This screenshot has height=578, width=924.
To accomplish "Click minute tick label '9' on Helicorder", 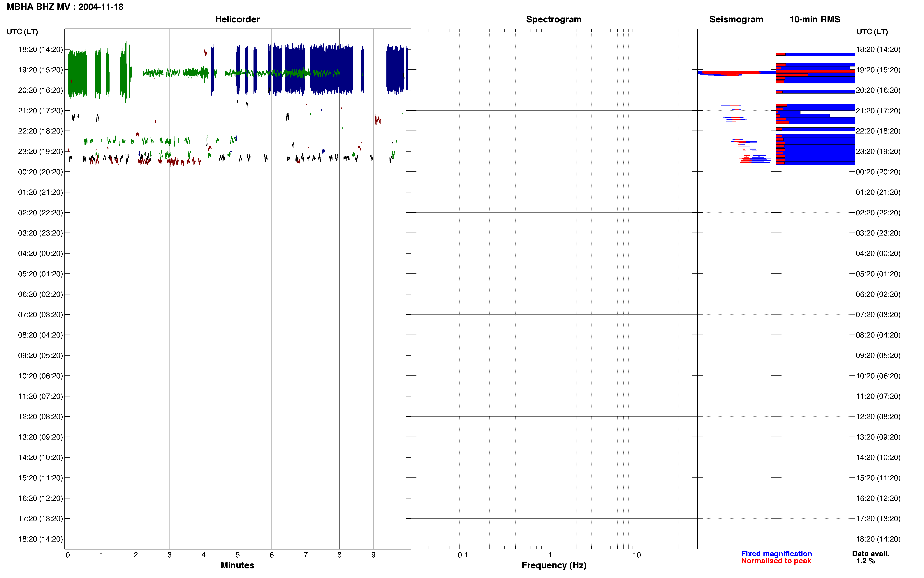I will click(x=373, y=555).
